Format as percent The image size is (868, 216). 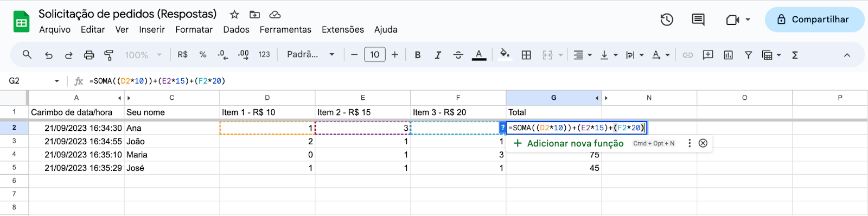[x=203, y=55]
